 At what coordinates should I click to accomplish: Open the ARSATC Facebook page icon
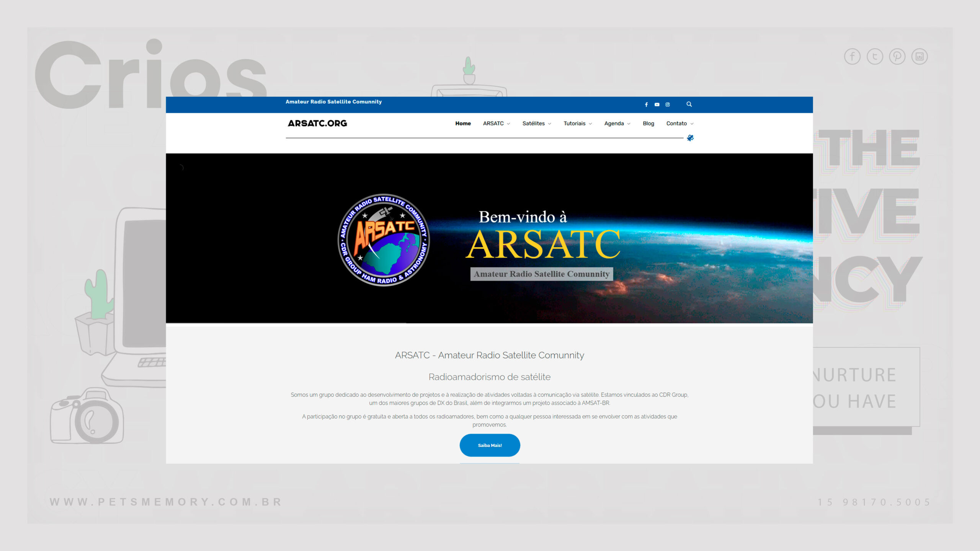646,104
